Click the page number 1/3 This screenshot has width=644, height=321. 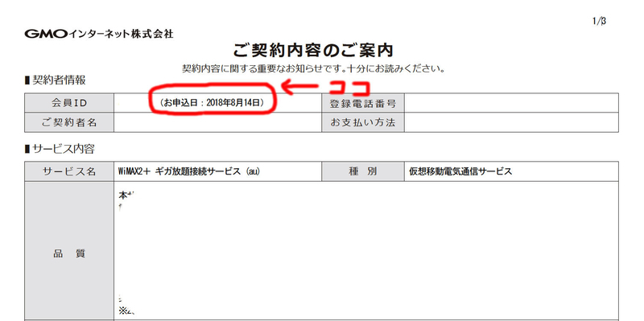pyautogui.click(x=599, y=21)
